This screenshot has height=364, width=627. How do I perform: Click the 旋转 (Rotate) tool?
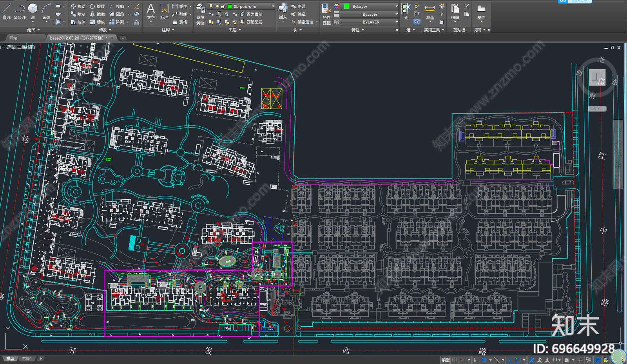(x=97, y=6)
